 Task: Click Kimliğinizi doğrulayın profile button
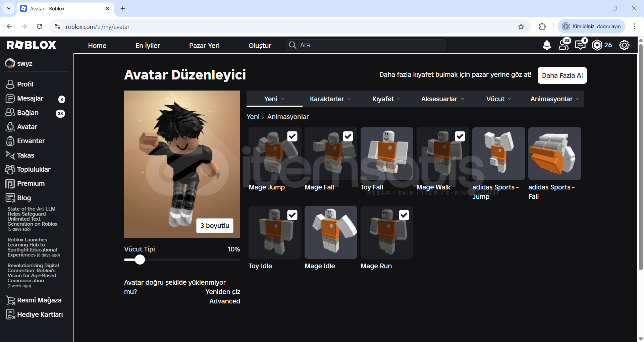point(592,26)
